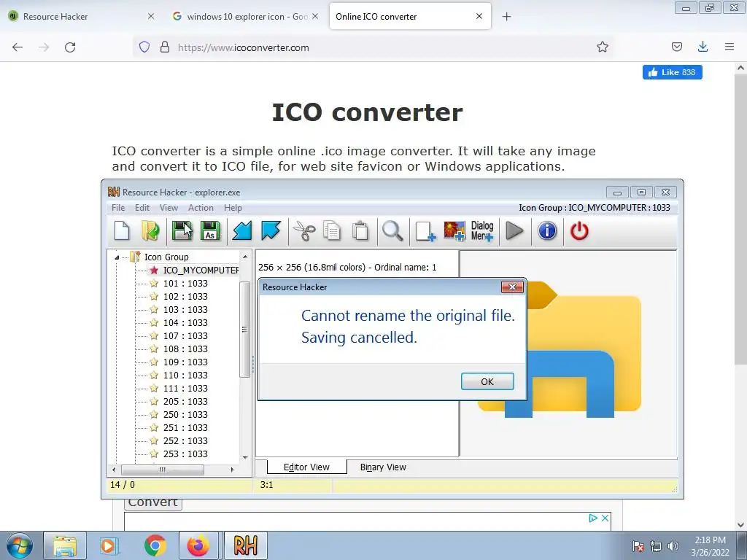Click tree horizontal scrollbar right arrow
747x560 pixels.
tap(232, 470)
